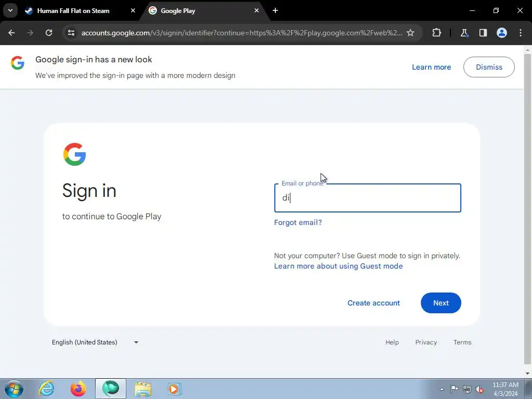Close the Human Fall Flat on Steam tab
The height and width of the screenshot is (399, 532).
[x=133, y=10]
